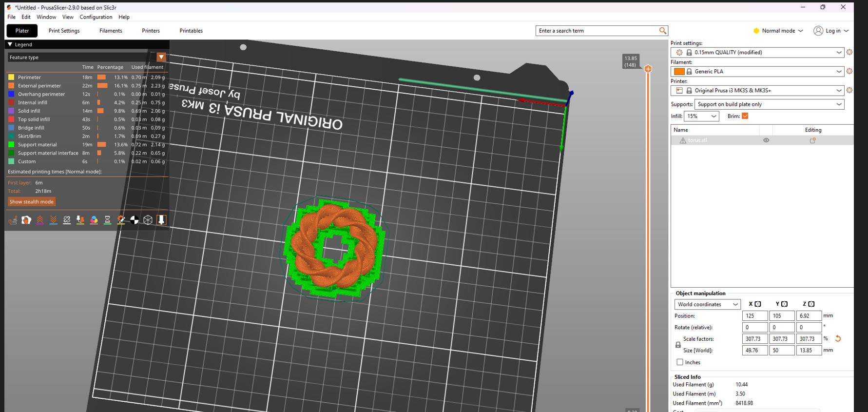Reset scale with the orange undo arrow
Screen dimensions: 868x412
pos(838,338)
